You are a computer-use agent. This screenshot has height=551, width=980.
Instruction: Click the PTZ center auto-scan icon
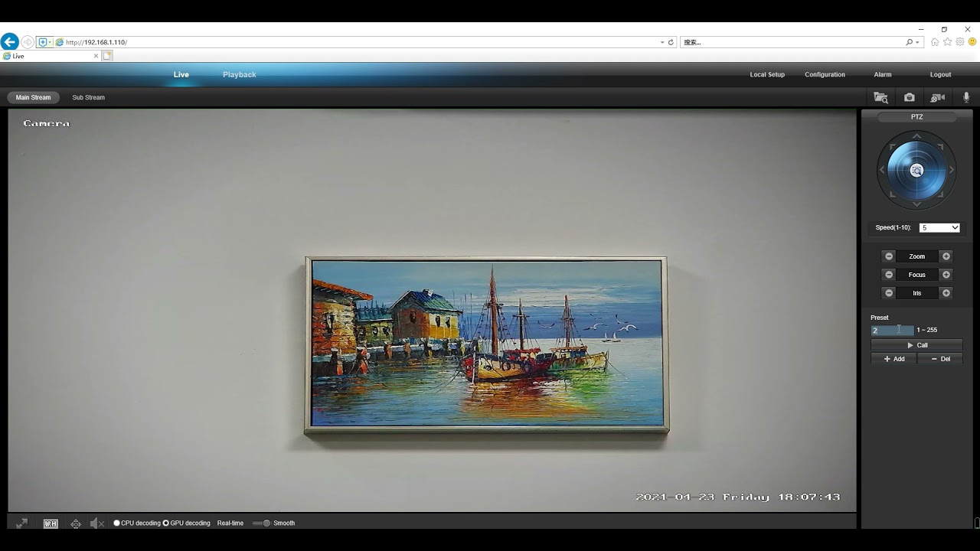coord(916,171)
